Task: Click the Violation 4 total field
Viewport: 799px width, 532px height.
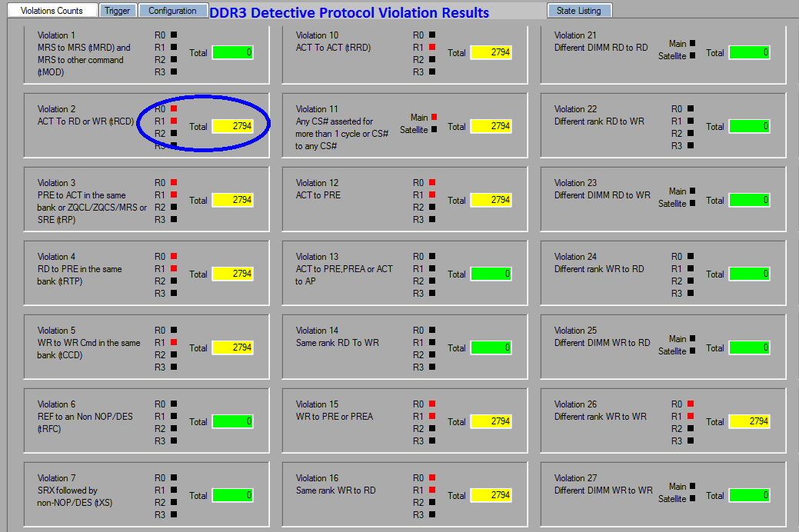Action: point(233,274)
